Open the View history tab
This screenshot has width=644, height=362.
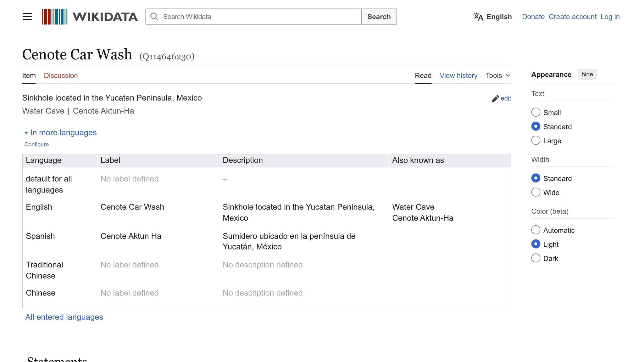tap(458, 75)
